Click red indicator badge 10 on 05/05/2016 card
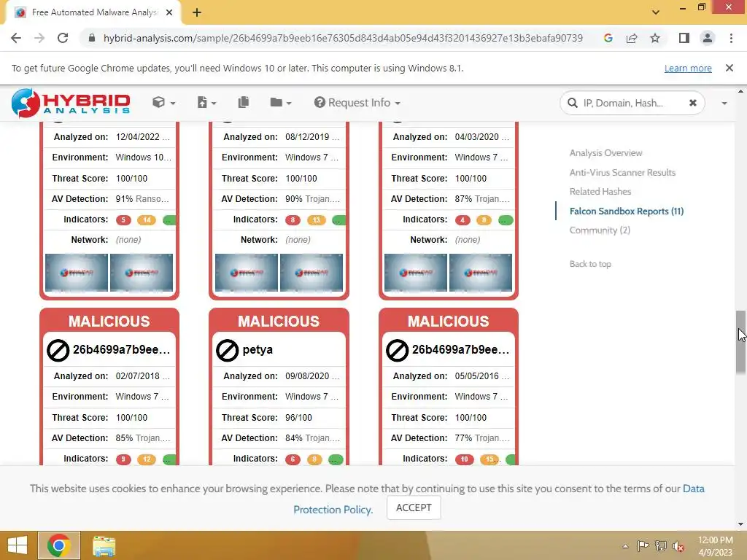Image resolution: width=747 pixels, height=560 pixels. (x=465, y=459)
